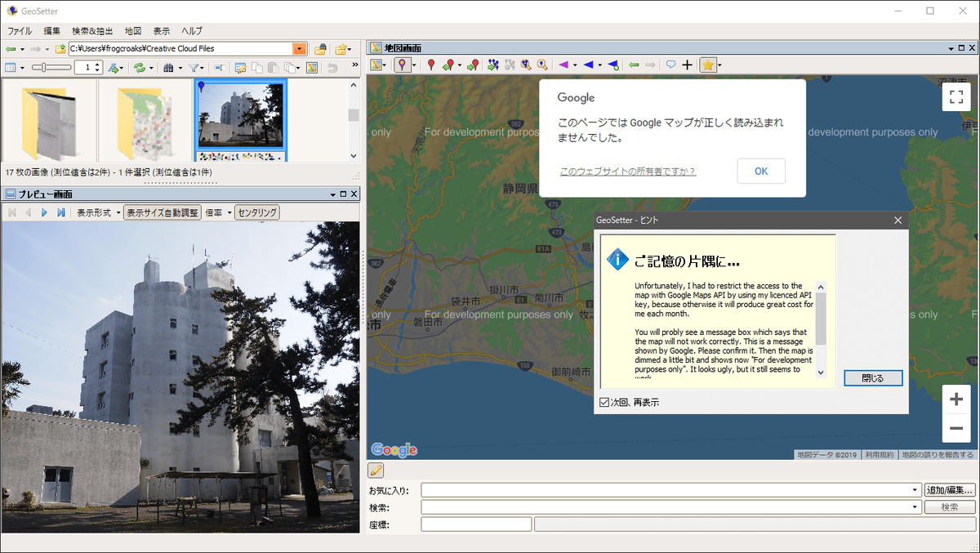Click 地図の誤りを報告する link
This screenshot has width=980, height=553.
point(937,455)
